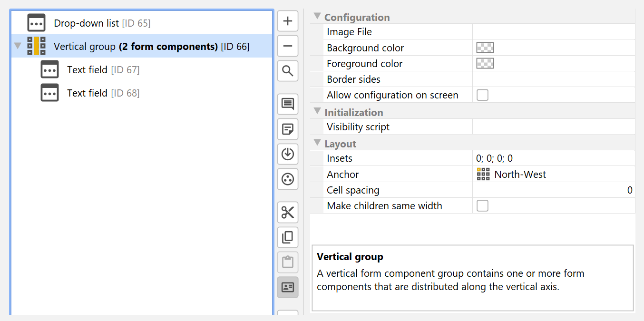Screen dimensions: 644x321
Task: Click the magnifier search icon
Action: point(288,71)
